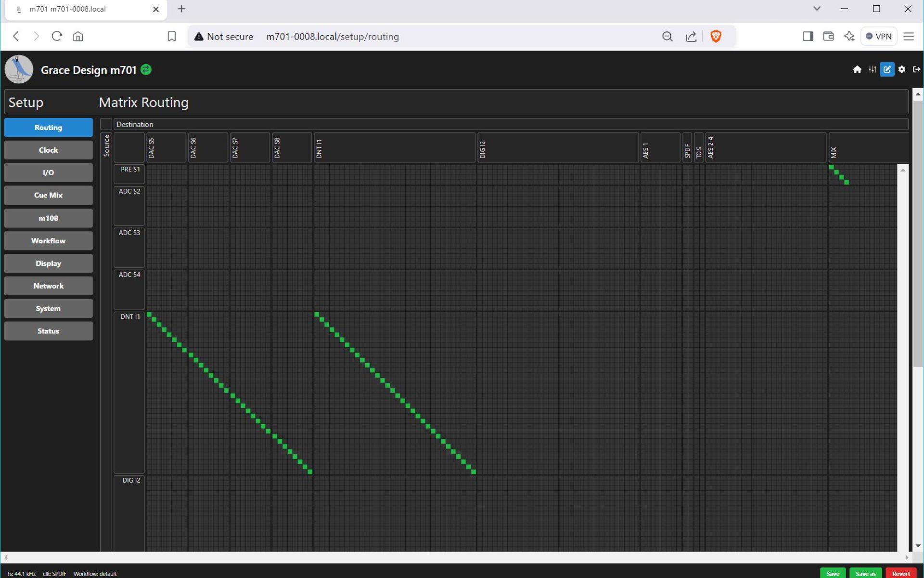Screen dimensions: 924x578
Task: Click the Grace Design bird logo
Action: click(19, 69)
